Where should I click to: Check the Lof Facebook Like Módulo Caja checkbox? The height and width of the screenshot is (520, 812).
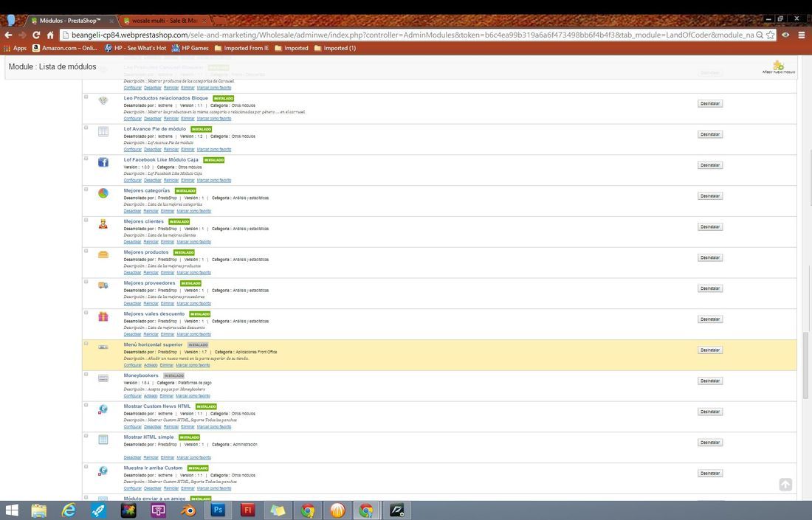[86, 159]
